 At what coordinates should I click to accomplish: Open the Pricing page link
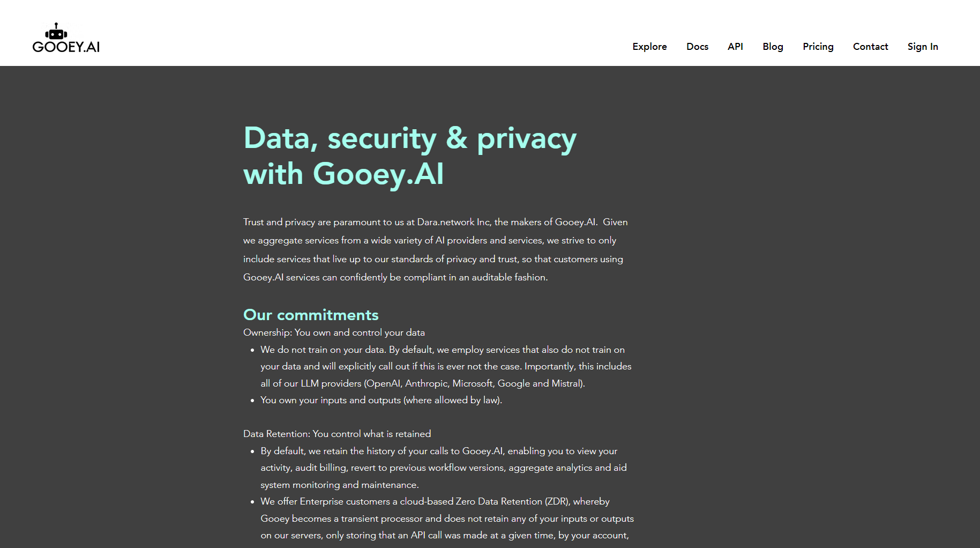(818, 47)
